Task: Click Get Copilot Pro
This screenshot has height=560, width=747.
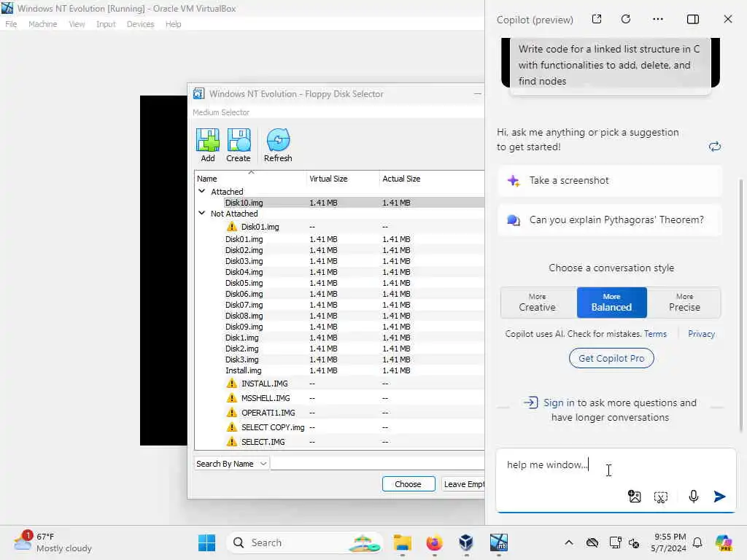Action: click(x=611, y=358)
